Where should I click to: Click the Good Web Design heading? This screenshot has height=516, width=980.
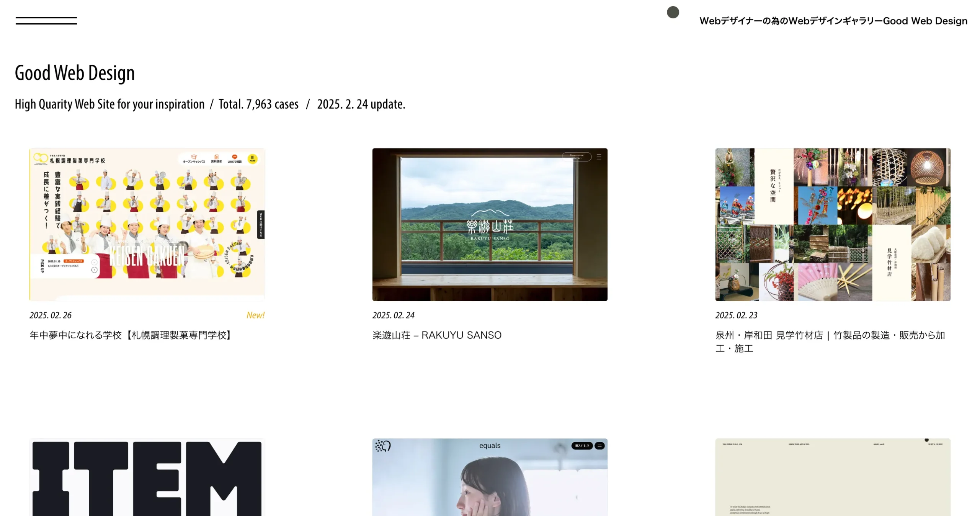click(75, 73)
